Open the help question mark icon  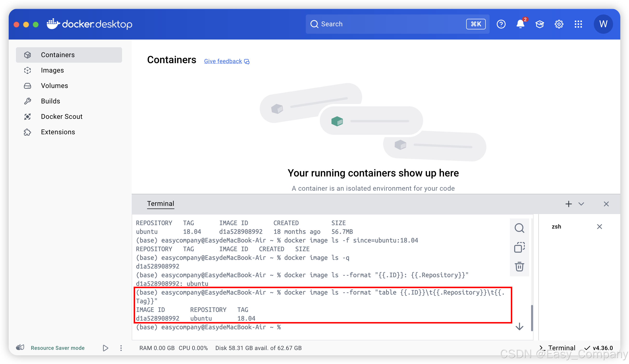click(x=501, y=24)
